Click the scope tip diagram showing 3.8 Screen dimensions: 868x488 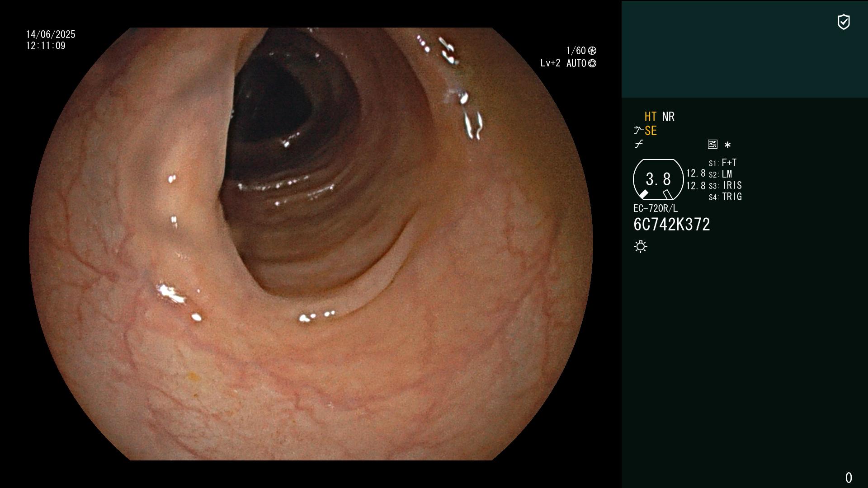pos(658,179)
